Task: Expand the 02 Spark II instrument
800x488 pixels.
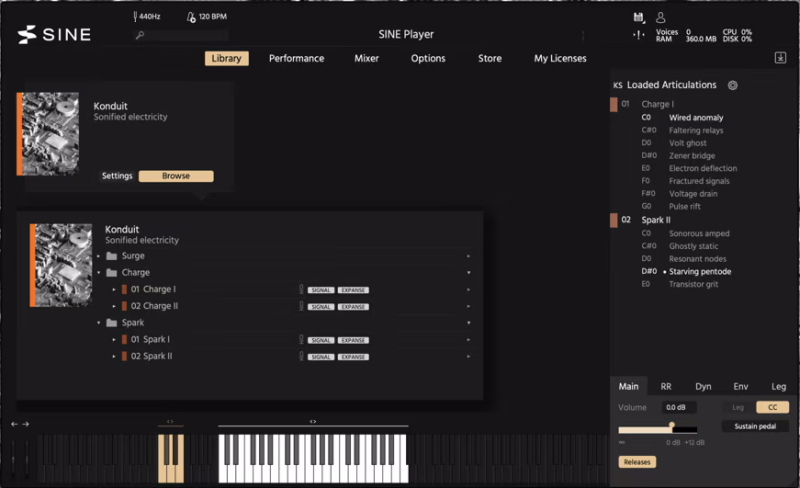Action: tap(114, 356)
